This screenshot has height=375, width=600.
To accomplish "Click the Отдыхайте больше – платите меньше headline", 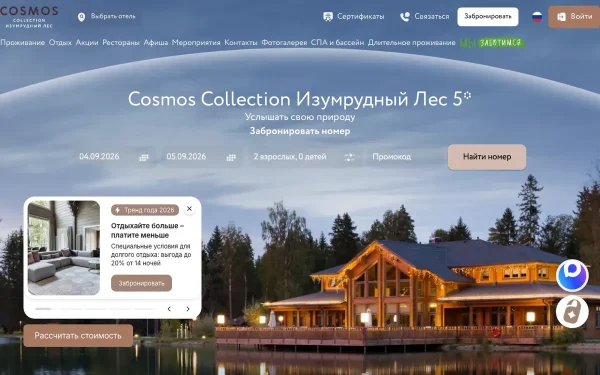I will 148,230.
